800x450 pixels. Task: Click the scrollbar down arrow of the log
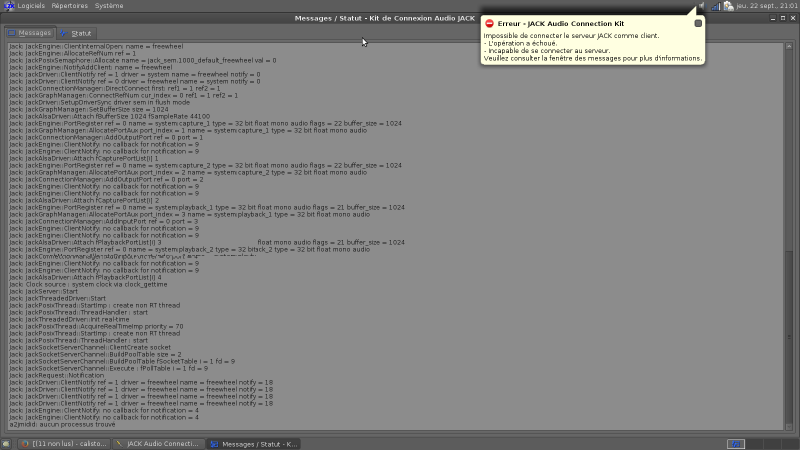tap(789, 427)
